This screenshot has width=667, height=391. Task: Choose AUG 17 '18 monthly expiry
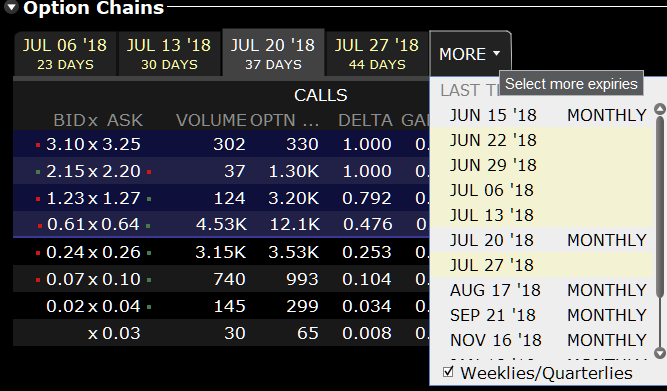542,290
